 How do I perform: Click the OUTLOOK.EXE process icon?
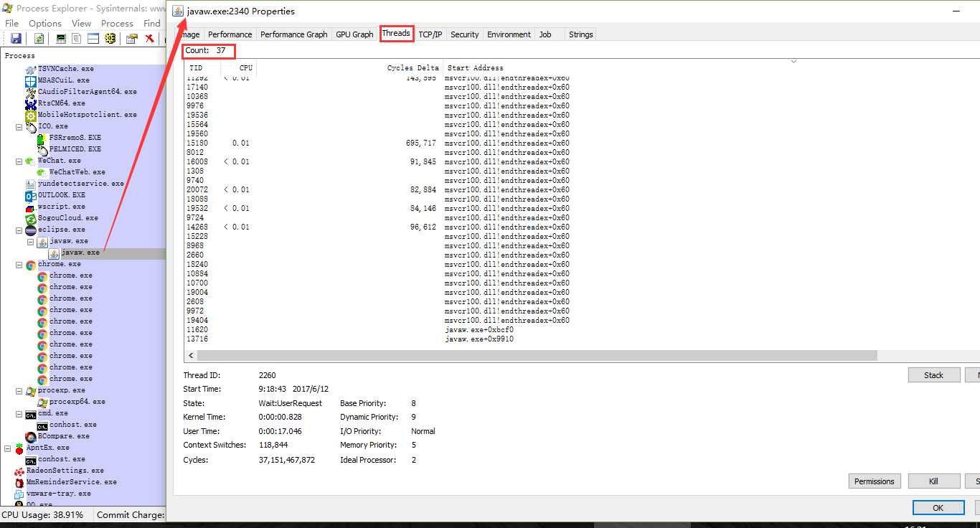[31, 195]
